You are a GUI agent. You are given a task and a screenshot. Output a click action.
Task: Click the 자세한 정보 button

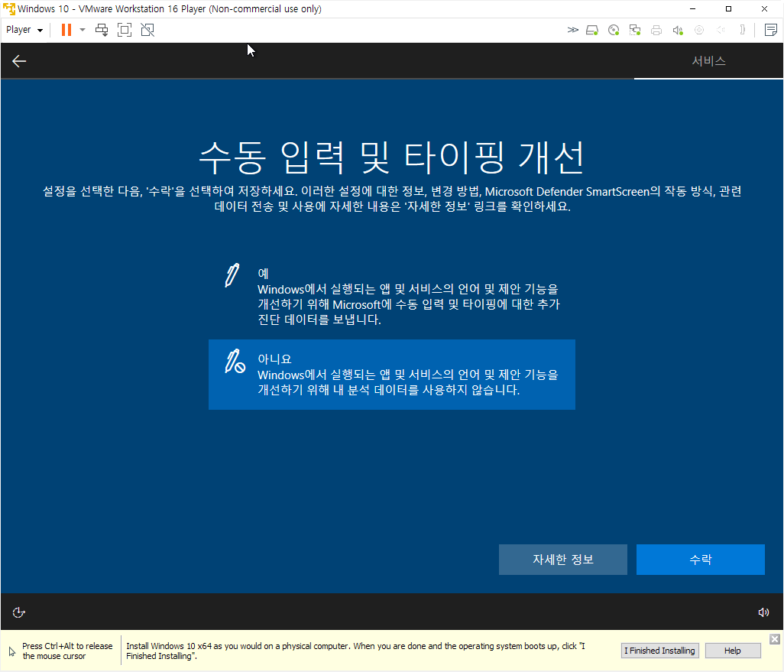(x=563, y=560)
